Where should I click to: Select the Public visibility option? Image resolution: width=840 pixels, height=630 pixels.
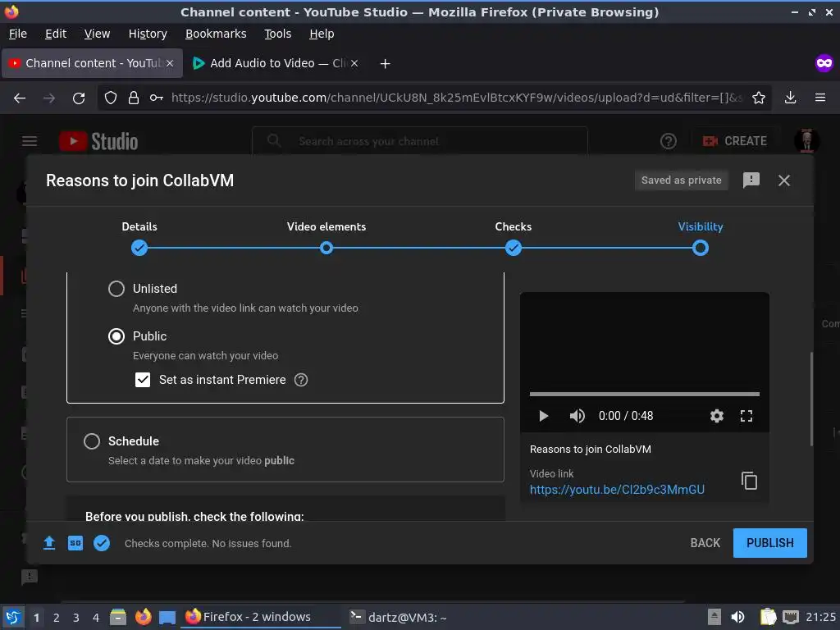pos(116,336)
